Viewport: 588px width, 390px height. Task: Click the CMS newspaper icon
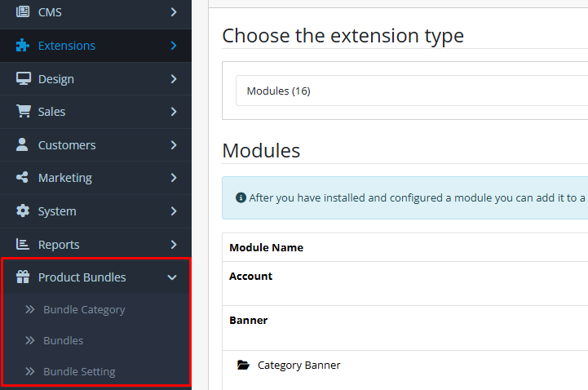pyautogui.click(x=23, y=12)
